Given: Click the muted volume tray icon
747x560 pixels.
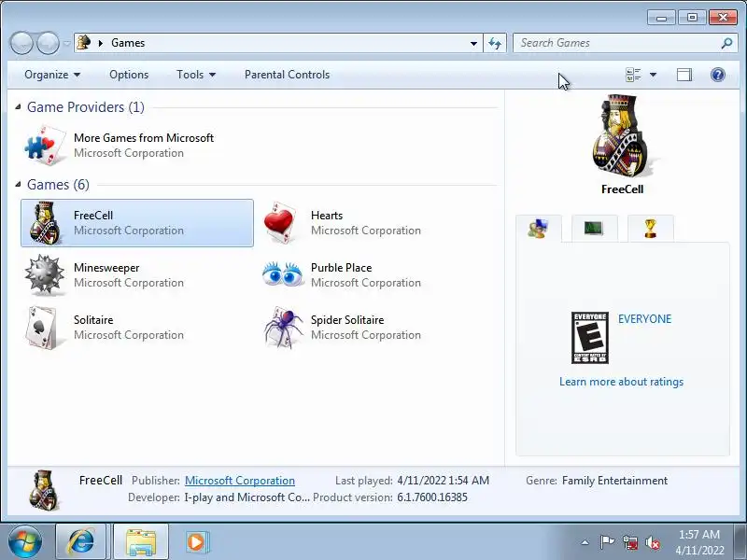Looking at the screenshot, I should [x=653, y=542].
